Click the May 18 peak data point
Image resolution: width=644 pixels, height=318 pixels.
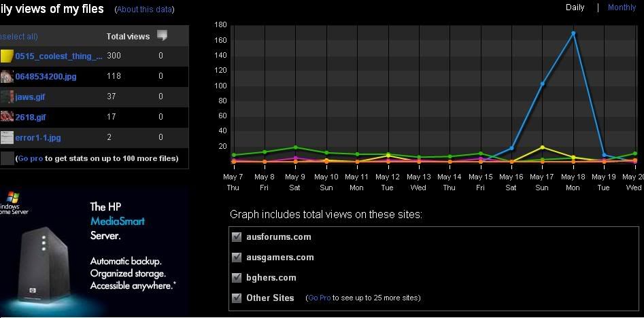(x=573, y=33)
